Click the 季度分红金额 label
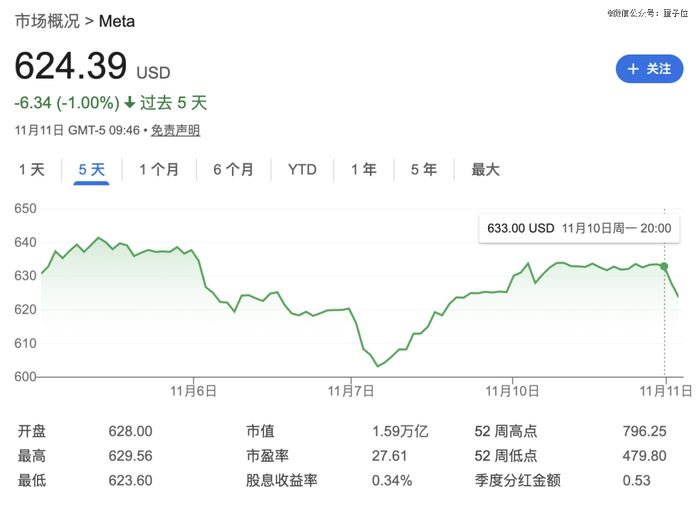The width and height of the screenshot is (700, 507). pos(517,480)
